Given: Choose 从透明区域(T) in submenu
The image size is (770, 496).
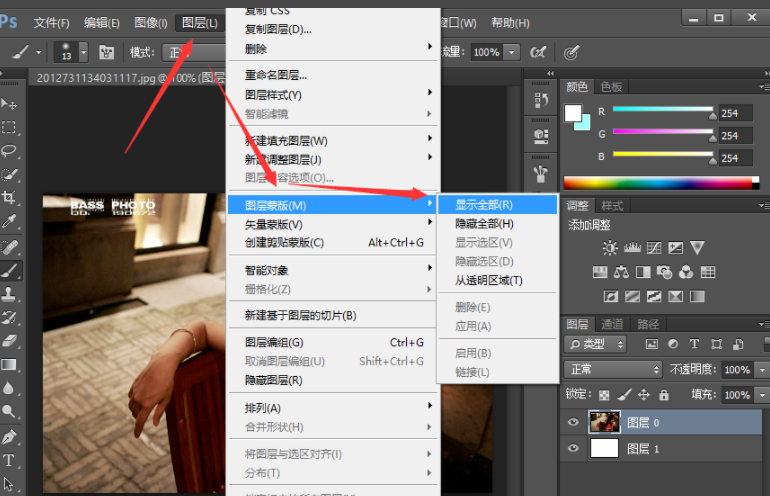Looking at the screenshot, I should [x=498, y=280].
